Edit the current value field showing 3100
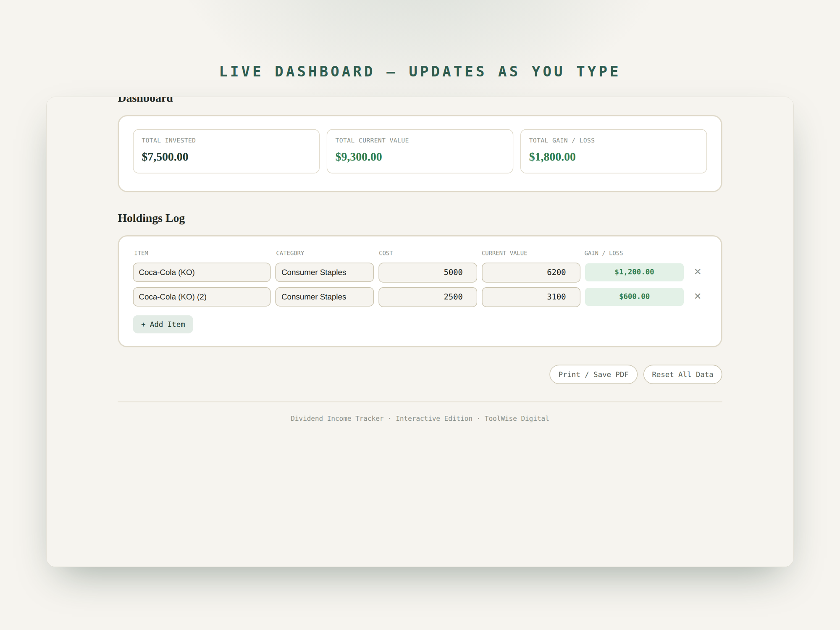The image size is (840, 630). (x=531, y=297)
